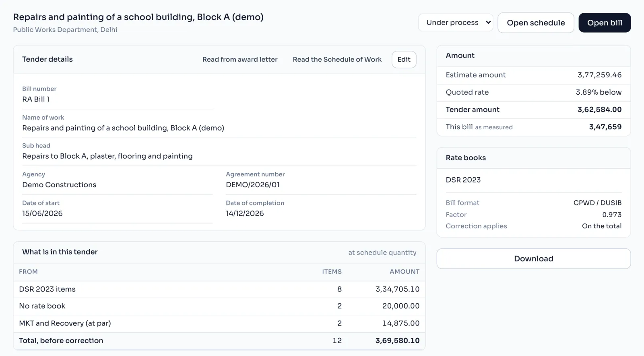
Task: Select the MKT and Recovery (at par) row
Action: (219, 323)
